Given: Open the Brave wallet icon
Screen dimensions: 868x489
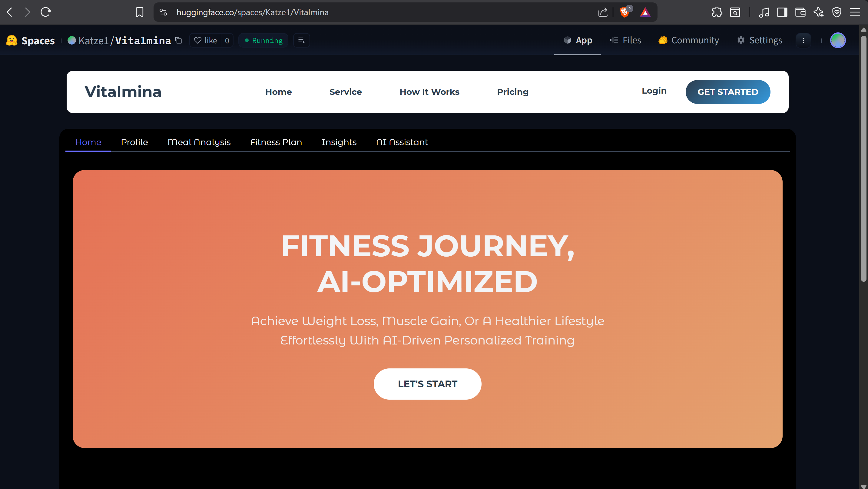Looking at the screenshot, I should 800,12.
